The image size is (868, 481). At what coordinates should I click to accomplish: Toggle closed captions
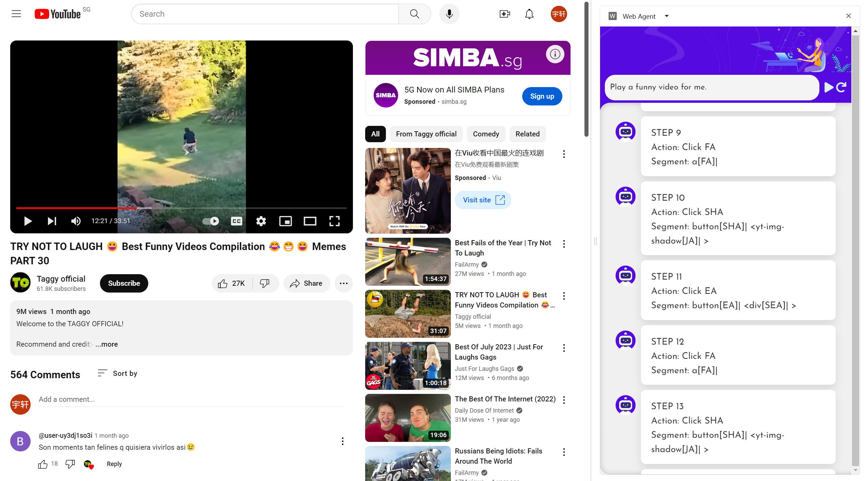[236, 221]
